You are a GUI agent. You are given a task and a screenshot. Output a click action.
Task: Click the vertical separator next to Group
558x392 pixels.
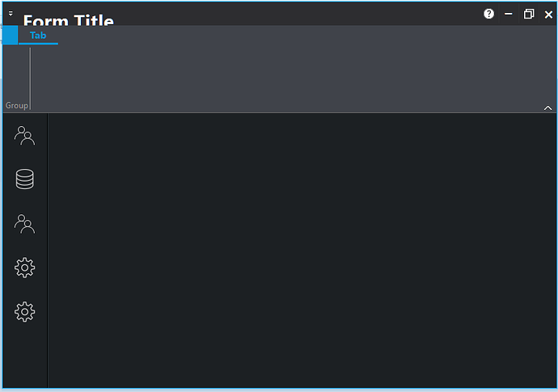tap(30, 78)
